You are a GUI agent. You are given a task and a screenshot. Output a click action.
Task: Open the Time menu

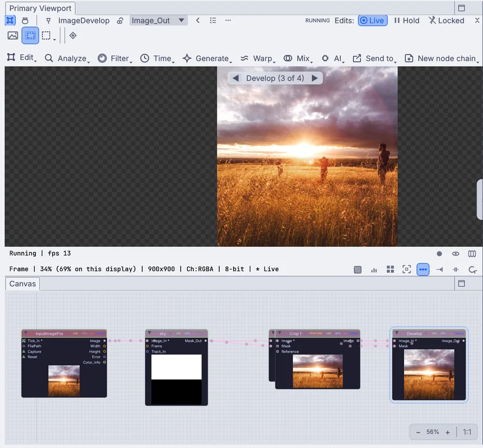point(157,58)
